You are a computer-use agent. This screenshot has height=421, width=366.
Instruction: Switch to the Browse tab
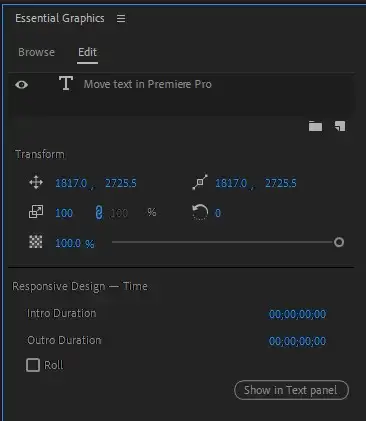click(x=37, y=52)
